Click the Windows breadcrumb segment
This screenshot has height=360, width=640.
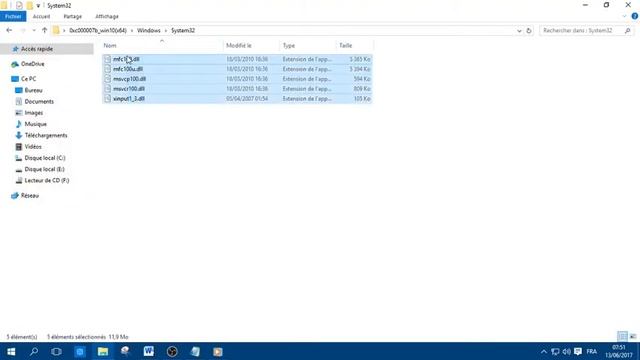pyautogui.click(x=149, y=31)
